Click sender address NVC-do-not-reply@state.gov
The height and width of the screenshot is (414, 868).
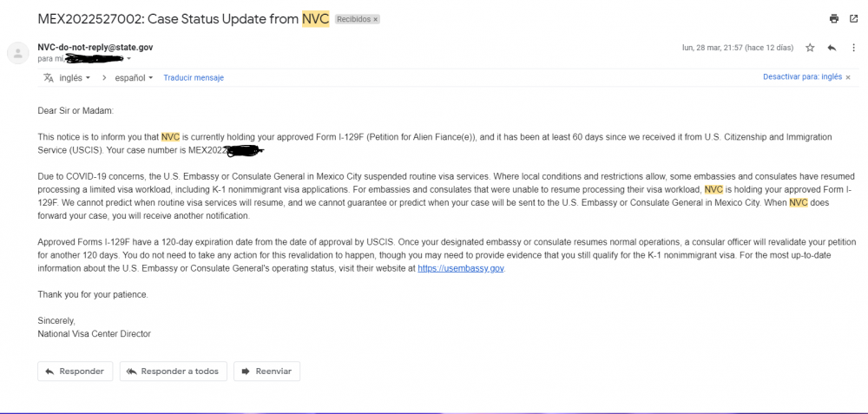point(95,48)
